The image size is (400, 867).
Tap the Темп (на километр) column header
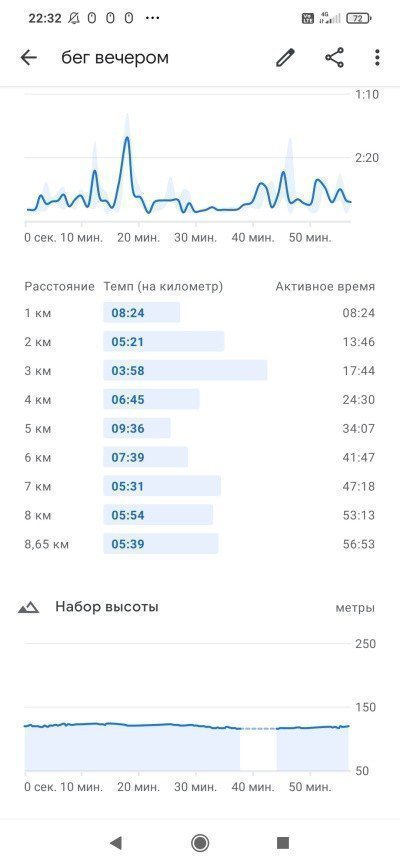(163, 286)
